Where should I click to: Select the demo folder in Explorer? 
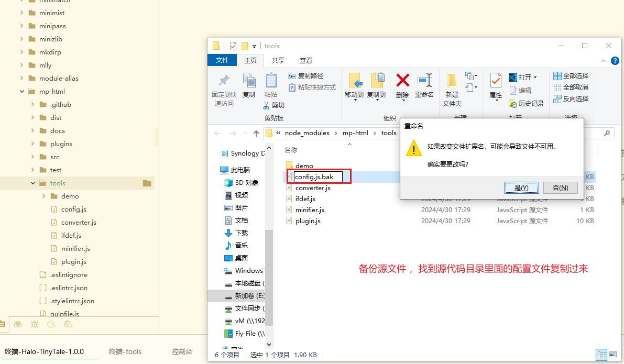pyautogui.click(x=304, y=166)
